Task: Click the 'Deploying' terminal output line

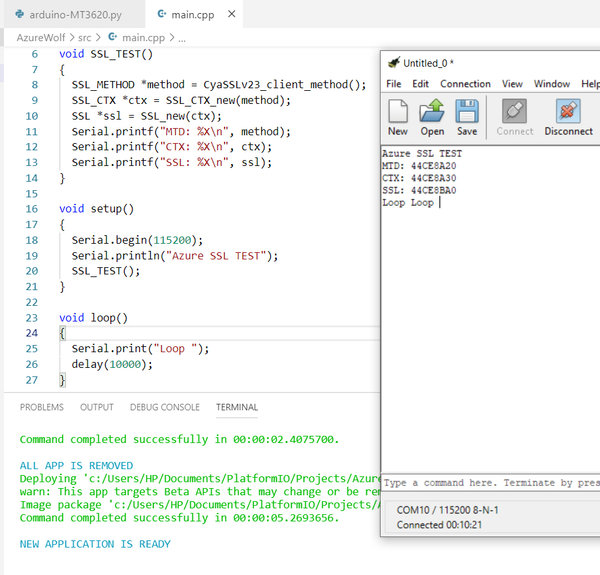Action: [200, 479]
